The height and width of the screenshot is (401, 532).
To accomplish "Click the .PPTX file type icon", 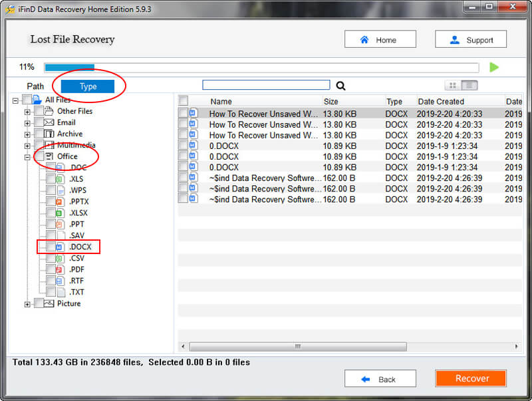I will 60,201.
